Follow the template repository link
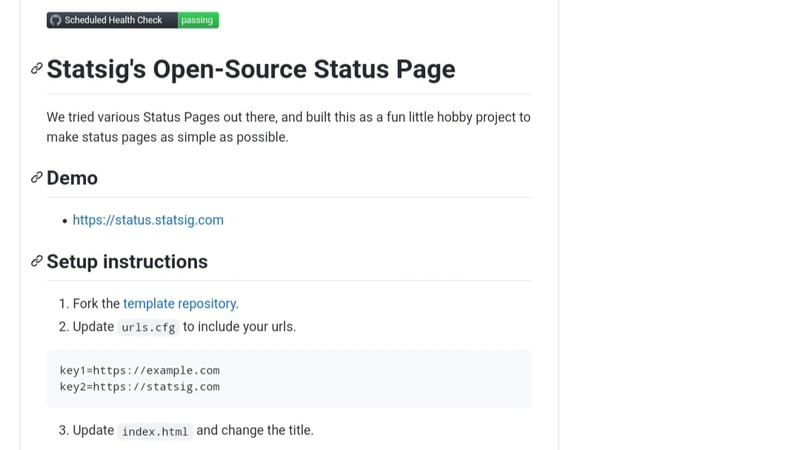This screenshot has width=800, height=450. coord(180,304)
